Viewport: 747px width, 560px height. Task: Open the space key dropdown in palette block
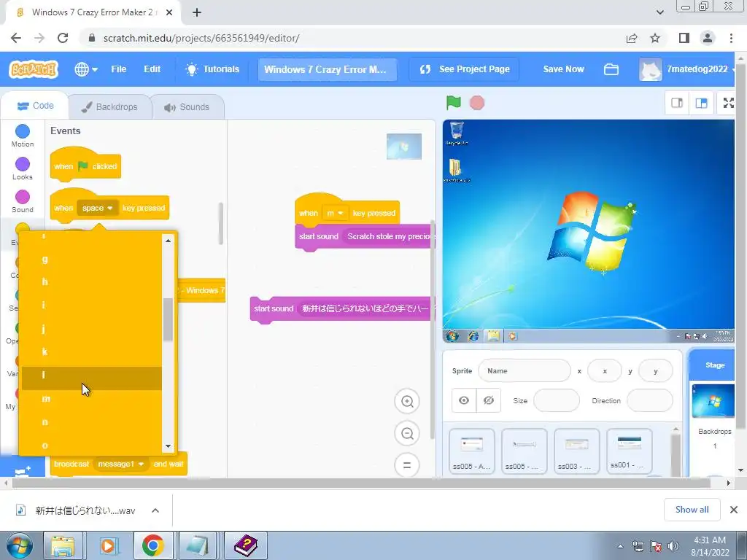click(97, 208)
